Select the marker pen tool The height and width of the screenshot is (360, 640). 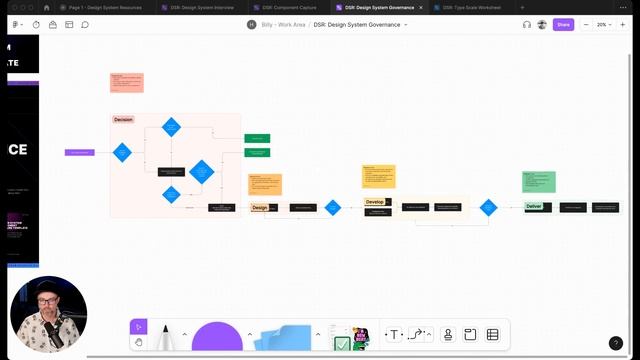pyautogui.click(x=165, y=337)
